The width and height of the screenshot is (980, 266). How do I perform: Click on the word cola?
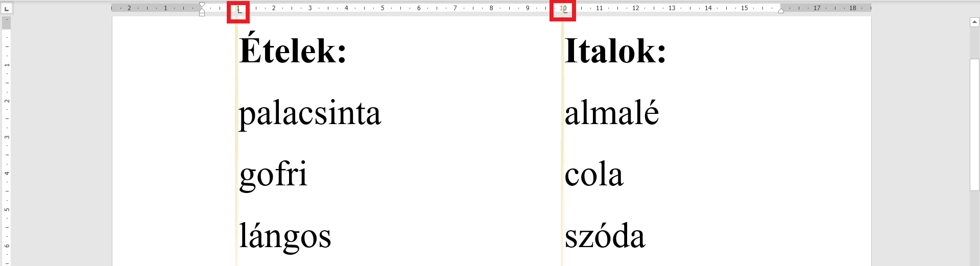click(594, 175)
